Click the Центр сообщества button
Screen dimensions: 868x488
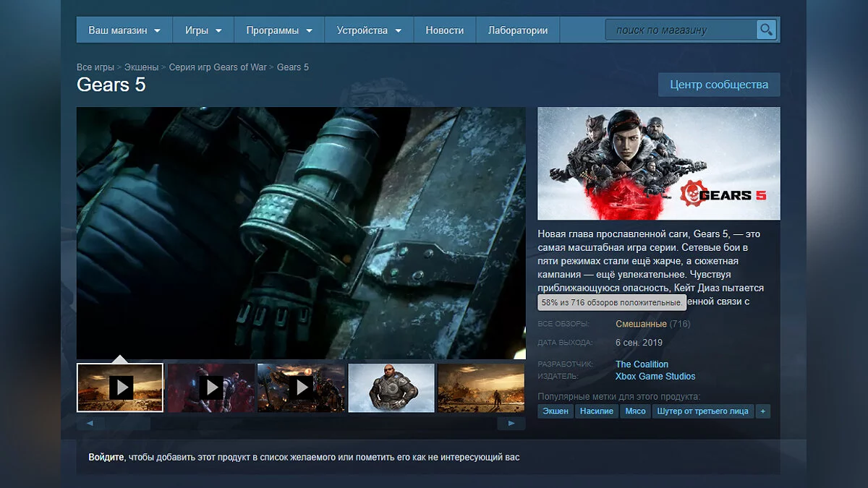719,85
